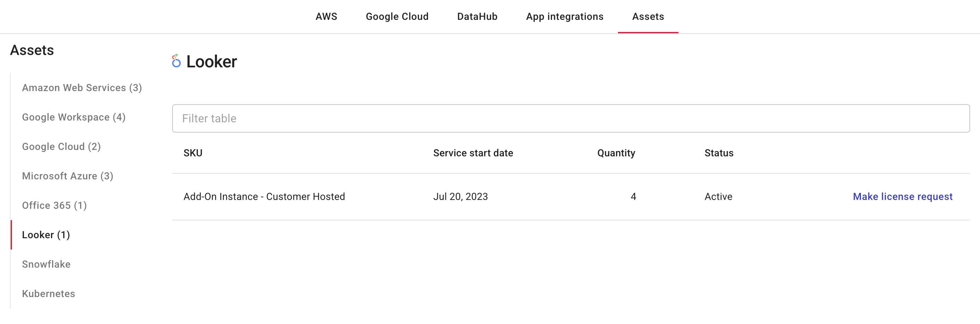Choose Google Cloud (2) in the assets list
980x324 pixels.
[x=61, y=147]
